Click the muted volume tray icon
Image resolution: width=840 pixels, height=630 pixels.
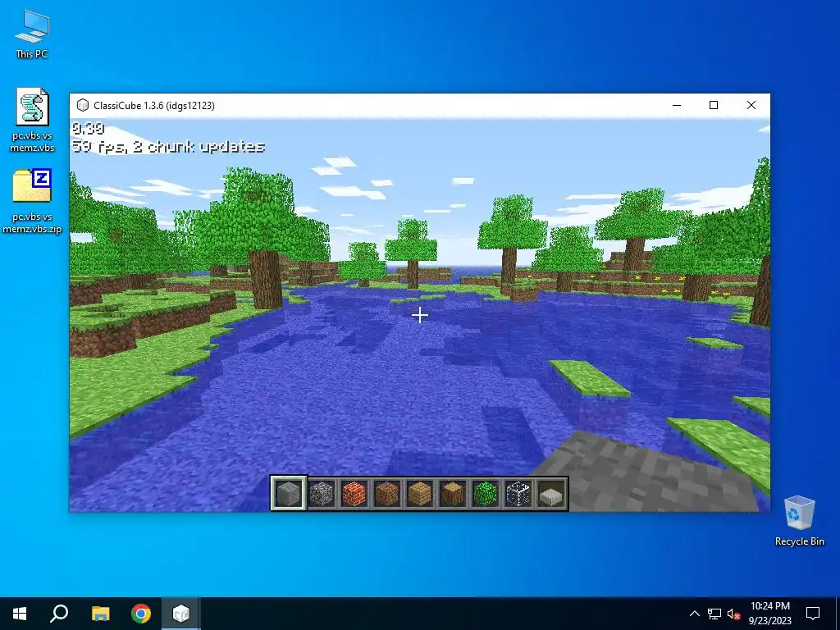coord(733,614)
